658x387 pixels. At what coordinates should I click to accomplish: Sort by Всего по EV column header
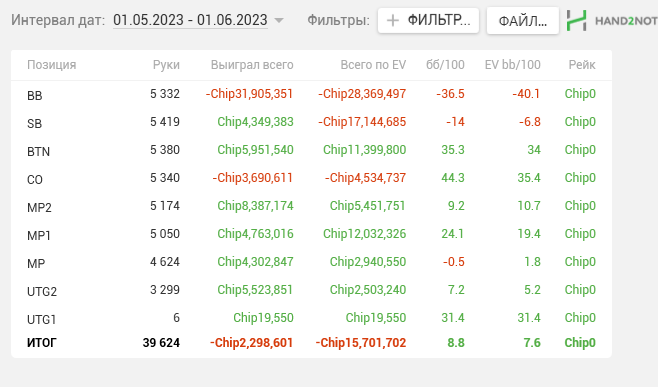tap(373, 65)
